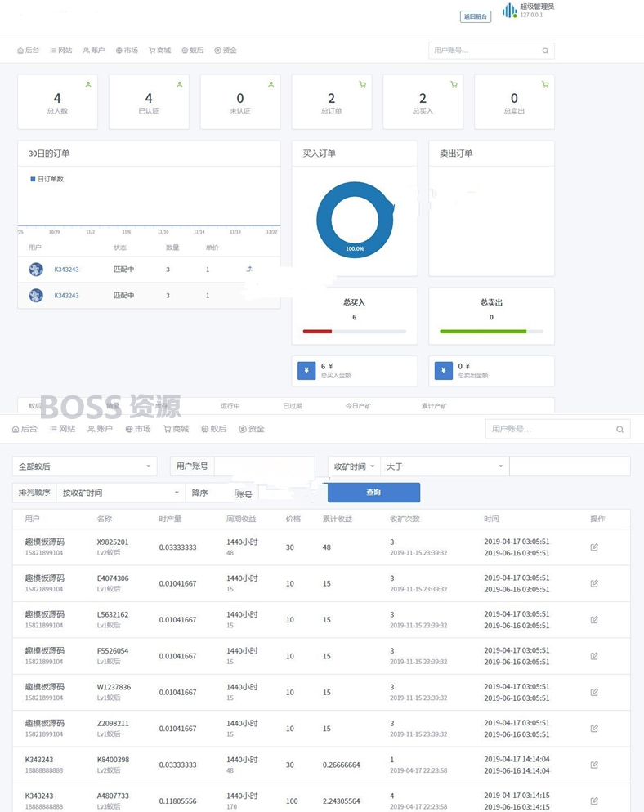Click the 累计收益 value 2.24305564
644x812 pixels.
[x=341, y=801]
